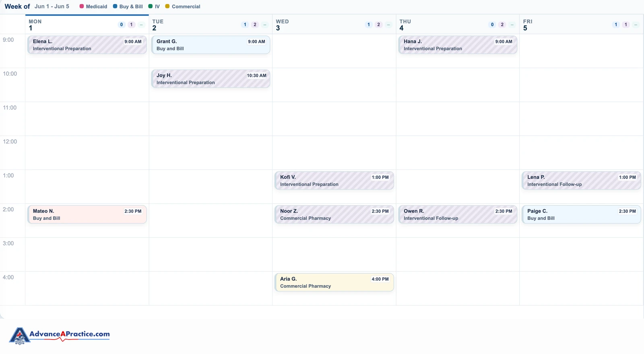This screenshot has width=644, height=354.
Task: Click Monday's green dash badge
Action: (141, 25)
